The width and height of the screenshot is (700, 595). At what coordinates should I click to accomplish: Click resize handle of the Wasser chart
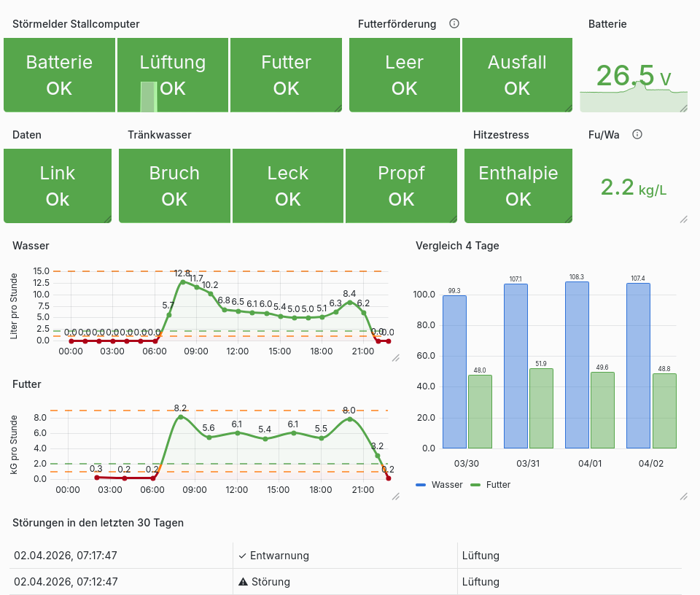pos(395,358)
